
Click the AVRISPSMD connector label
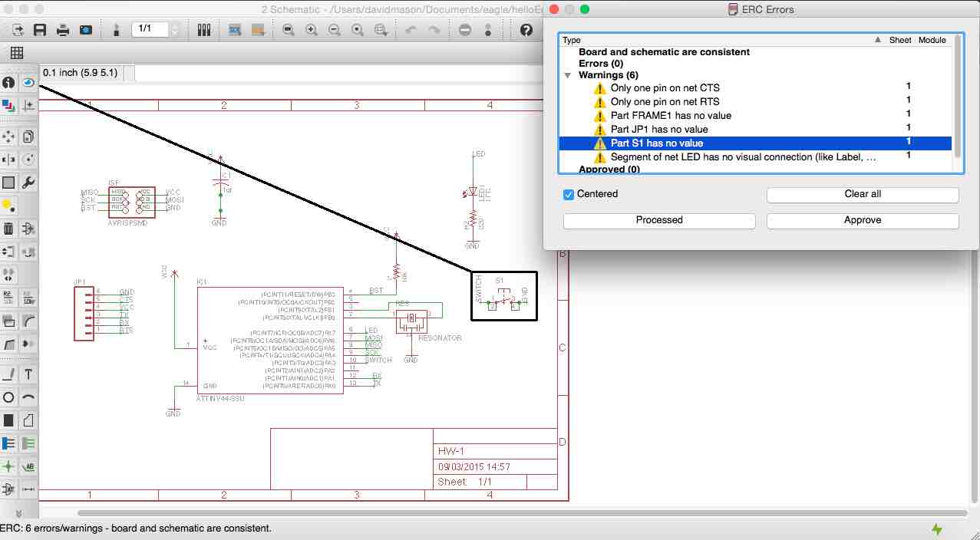(127, 222)
